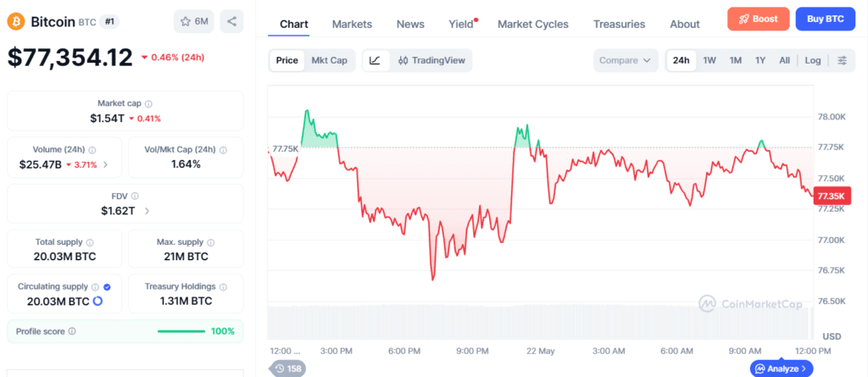Open the Markets tab
Viewport: 868px width, 377px height.
coord(352,24)
